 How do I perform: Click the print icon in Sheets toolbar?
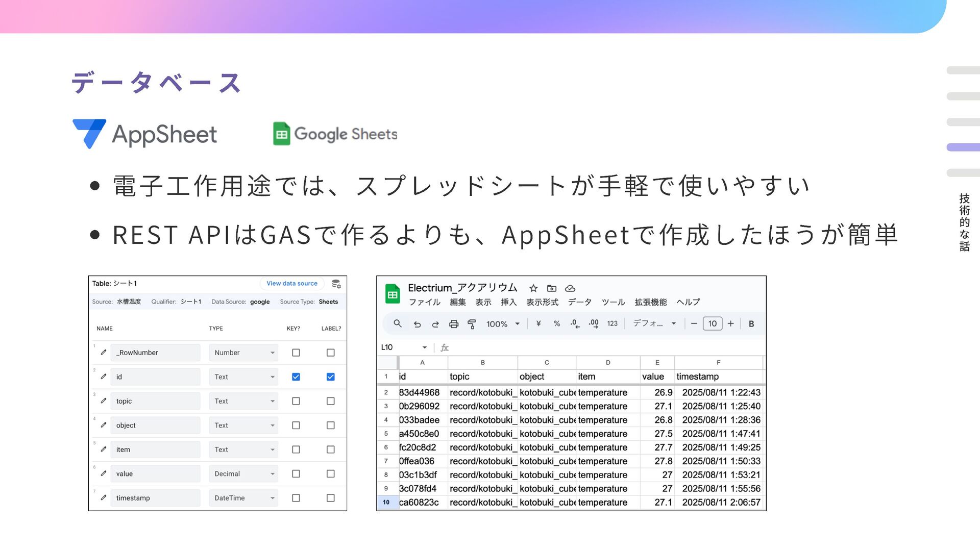coord(454,324)
